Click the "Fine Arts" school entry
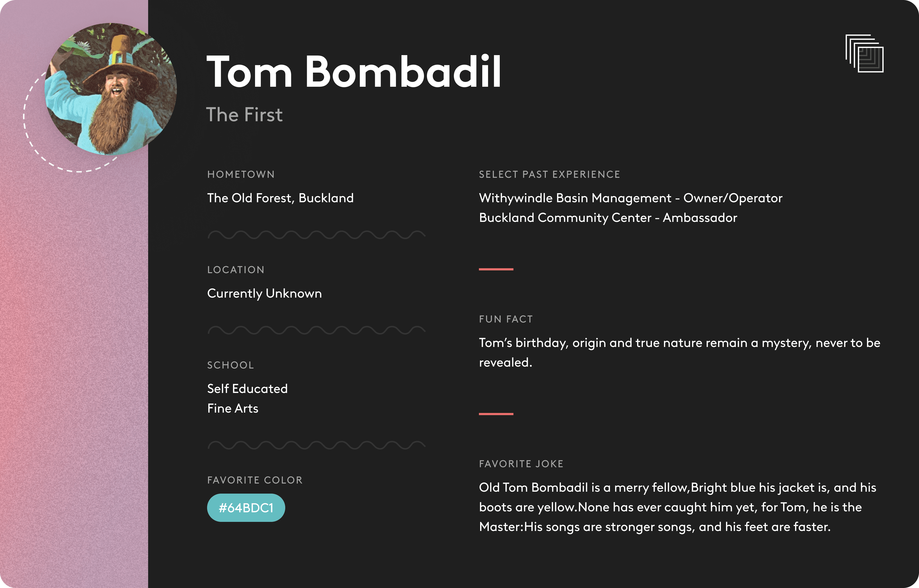919x588 pixels. tap(233, 409)
